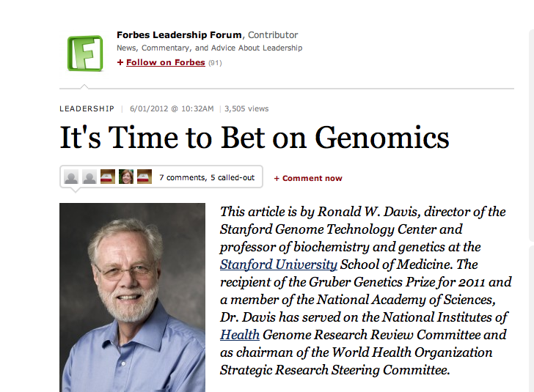Click the second gray commenter avatar
Viewport: 534px width, 392px height.
point(89,177)
